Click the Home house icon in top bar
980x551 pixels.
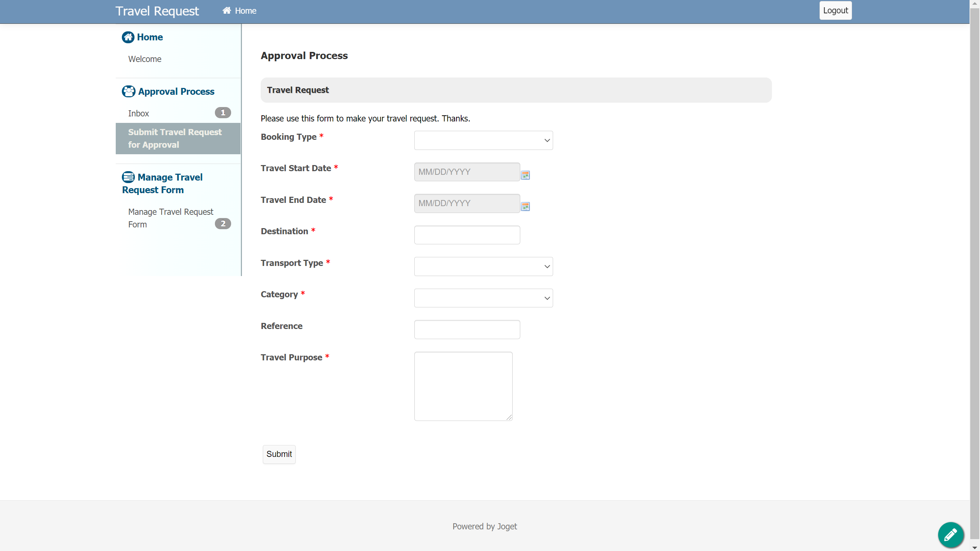point(227,10)
